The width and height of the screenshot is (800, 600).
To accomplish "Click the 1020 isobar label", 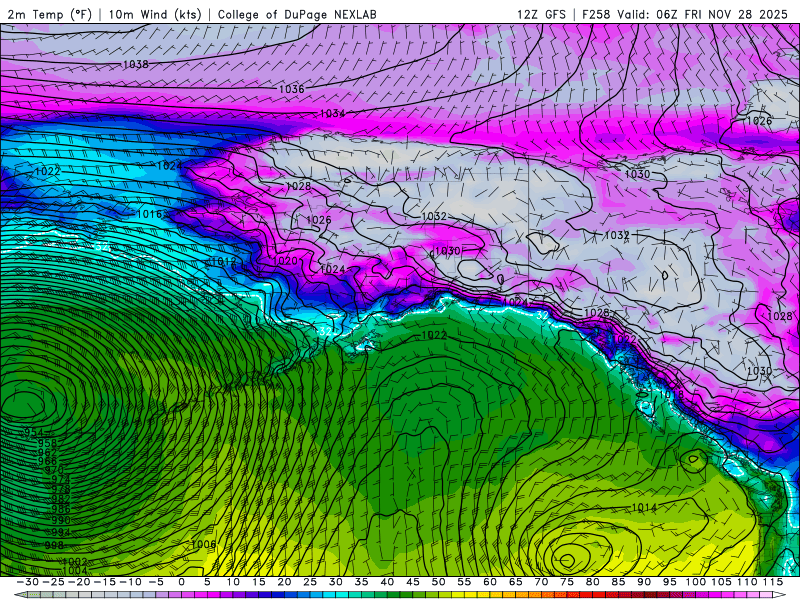I will (x=285, y=261).
